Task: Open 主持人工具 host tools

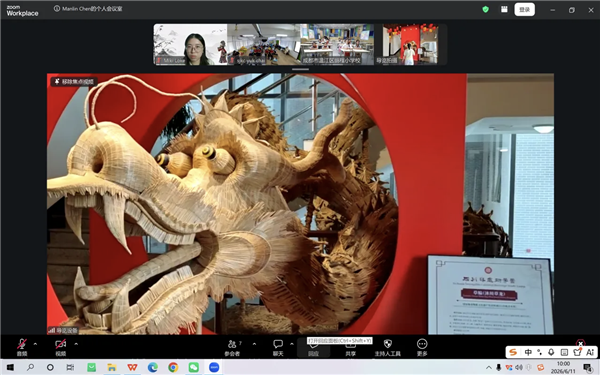Action: 388,347
